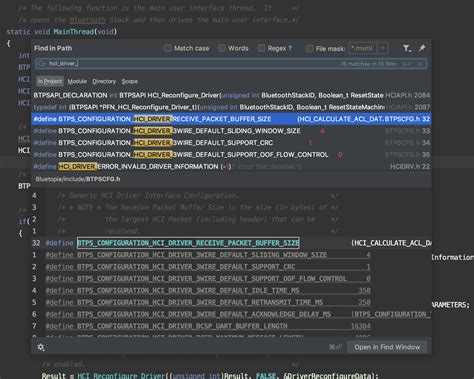
Task: Click 3WIRE_DEFAULT_SUPPORT_OOF_FLOW_CONTROL preview line
Action: point(208,279)
